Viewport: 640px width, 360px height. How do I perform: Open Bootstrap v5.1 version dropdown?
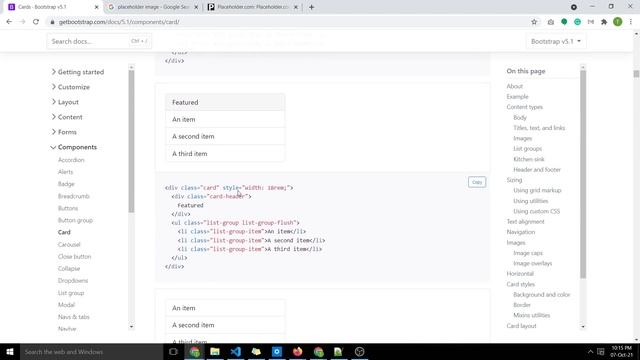click(x=556, y=41)
